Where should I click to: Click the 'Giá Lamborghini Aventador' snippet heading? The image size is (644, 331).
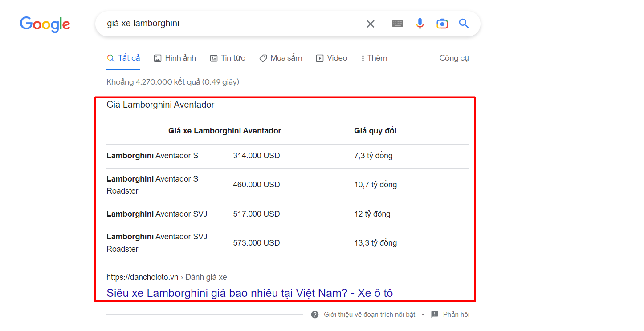tap(160, 105)
